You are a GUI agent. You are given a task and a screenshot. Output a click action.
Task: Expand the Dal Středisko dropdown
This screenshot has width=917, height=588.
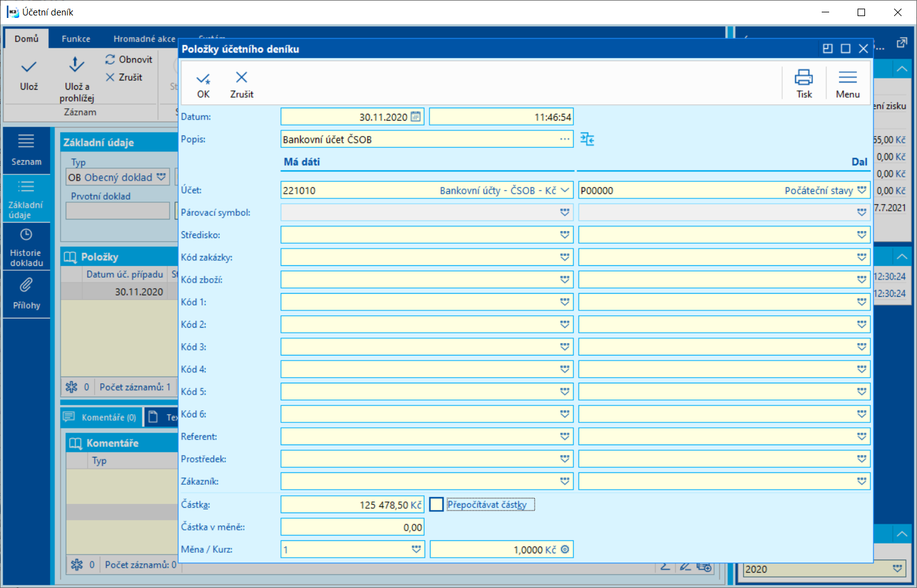(x=861, y=235)
